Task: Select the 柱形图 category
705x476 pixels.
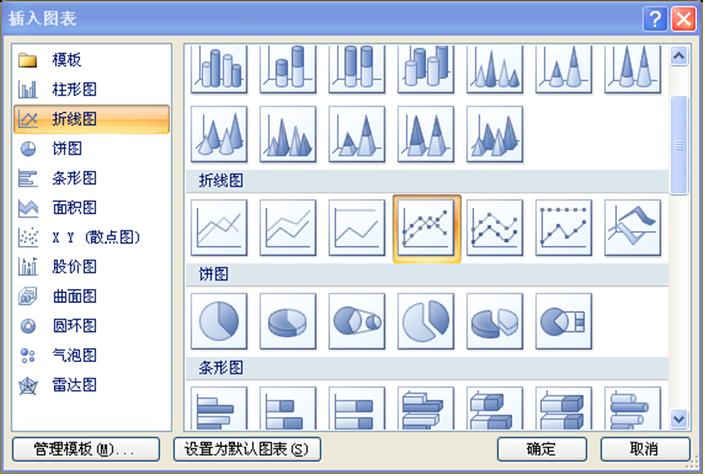Action: coord(92,89)
